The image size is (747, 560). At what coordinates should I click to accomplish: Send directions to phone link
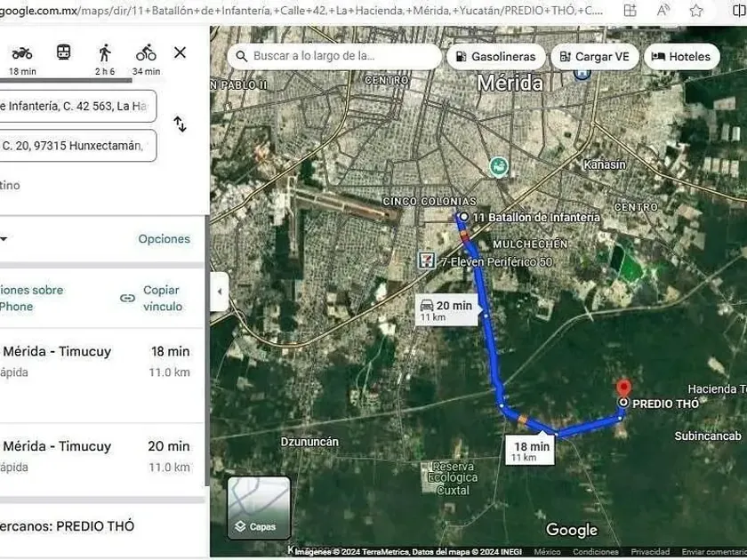[31, 298]
